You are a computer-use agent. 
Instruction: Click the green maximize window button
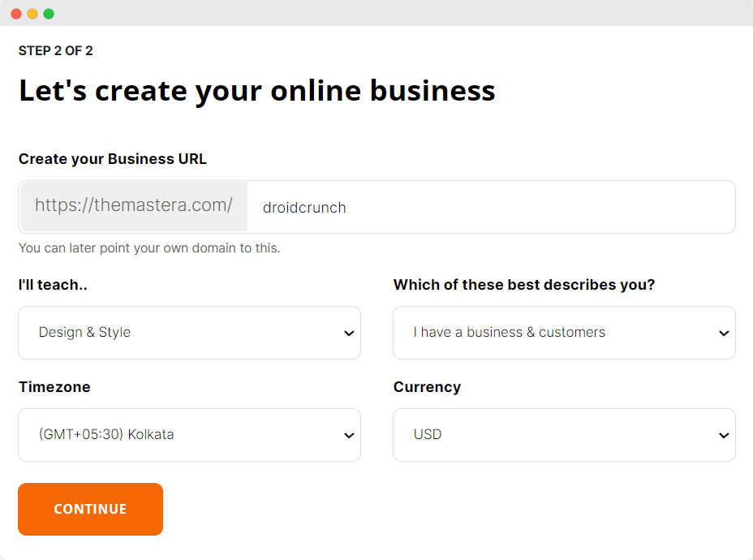(x=49, y=14)
